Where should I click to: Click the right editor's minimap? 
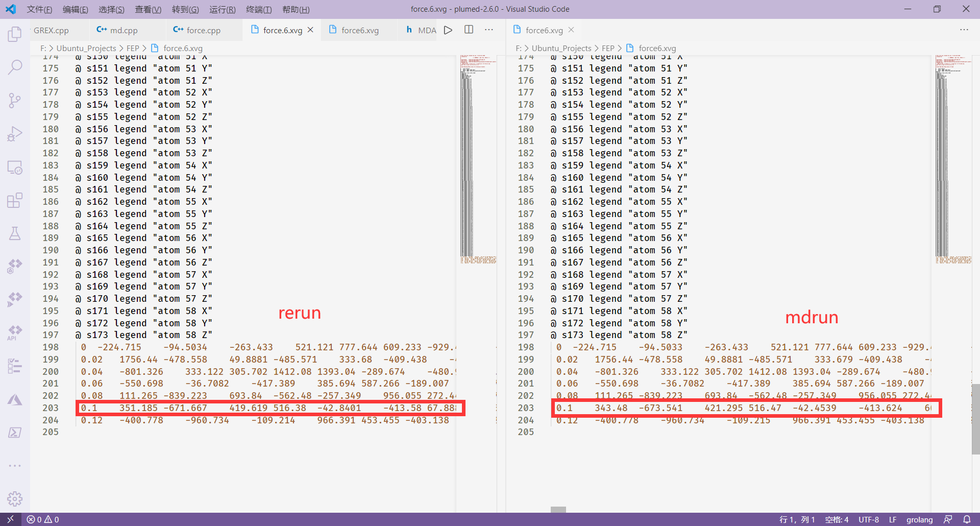952,153
